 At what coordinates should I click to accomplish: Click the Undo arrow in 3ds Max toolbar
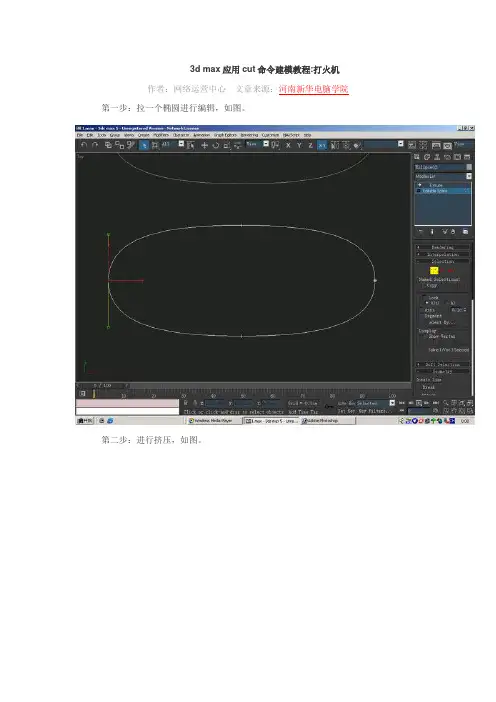click(x=84, y=145)
